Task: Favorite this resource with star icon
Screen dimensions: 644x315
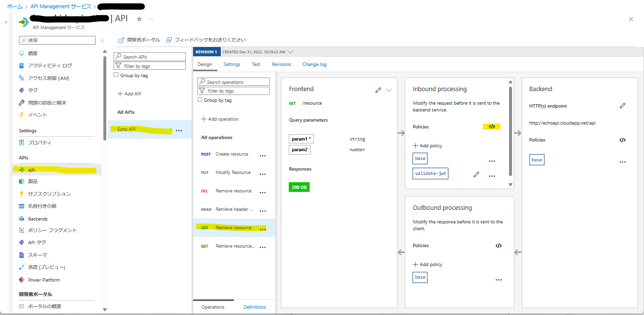Action: [139, 19]
